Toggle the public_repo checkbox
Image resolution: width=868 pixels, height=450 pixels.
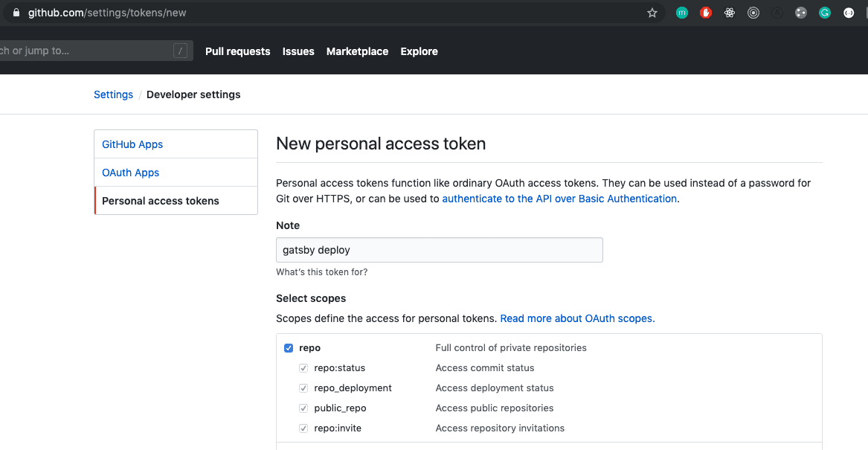click(x=303, y=408)
